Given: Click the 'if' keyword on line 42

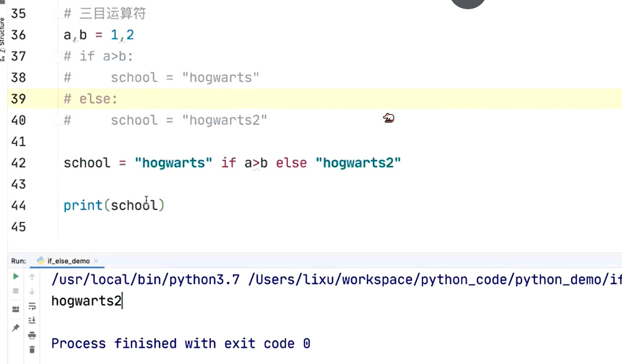Looking at the screenshot, I should pyautogui.click(x=228, y=163).
